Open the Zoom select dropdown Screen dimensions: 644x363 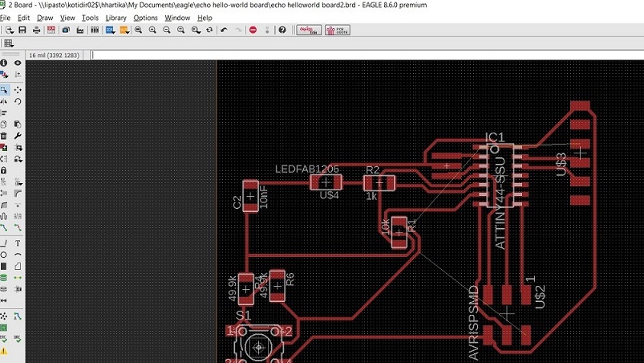(196, 30)
